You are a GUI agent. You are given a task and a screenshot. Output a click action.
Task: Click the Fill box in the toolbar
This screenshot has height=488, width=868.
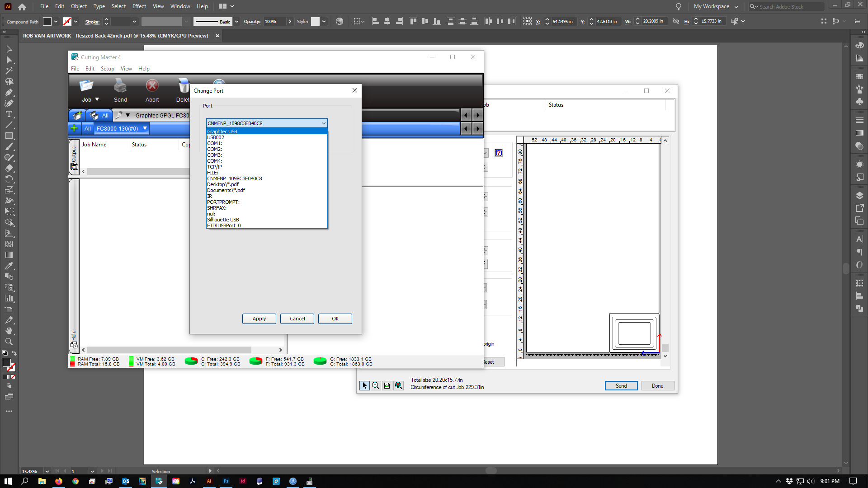pos(7,363)
